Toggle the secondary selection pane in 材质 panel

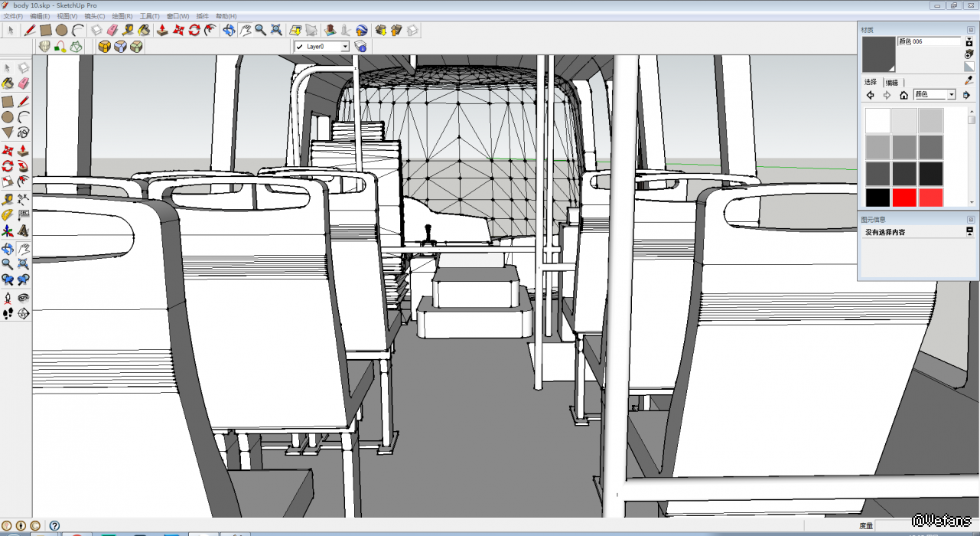pyautogui.click(x=969, y=42)
